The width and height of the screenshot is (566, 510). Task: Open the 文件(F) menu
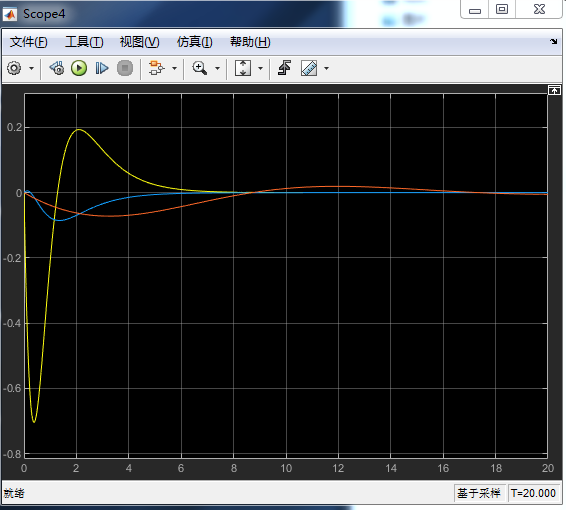(x=29, y=42)
